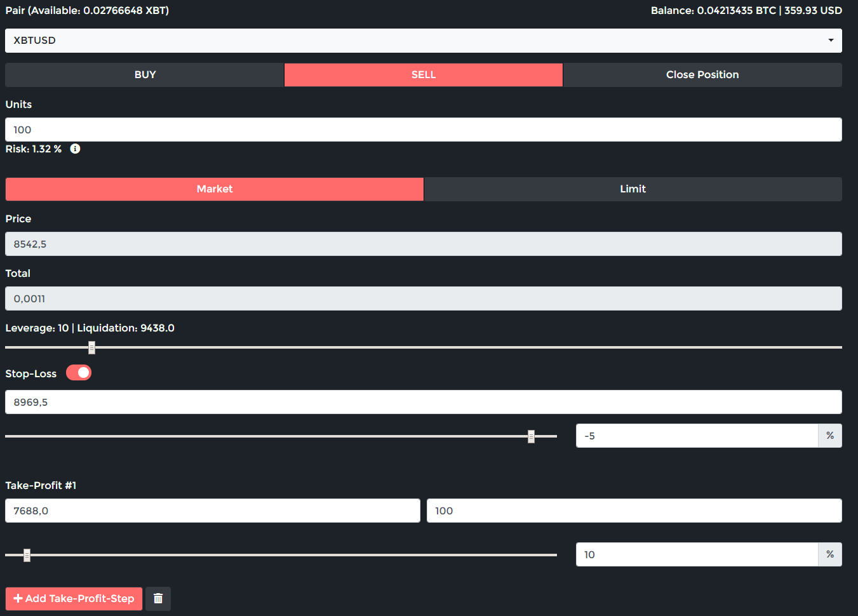
Task: Click the Stop-Loss price field 8969,5
Action: tap(423, 402)
